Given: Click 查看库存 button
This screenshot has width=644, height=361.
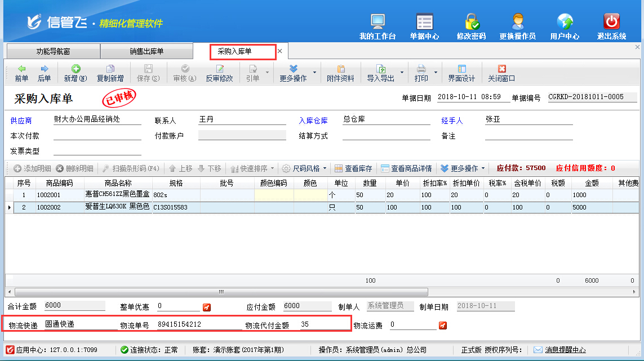Looking at the screenshot, I should (x=353, y=168).
